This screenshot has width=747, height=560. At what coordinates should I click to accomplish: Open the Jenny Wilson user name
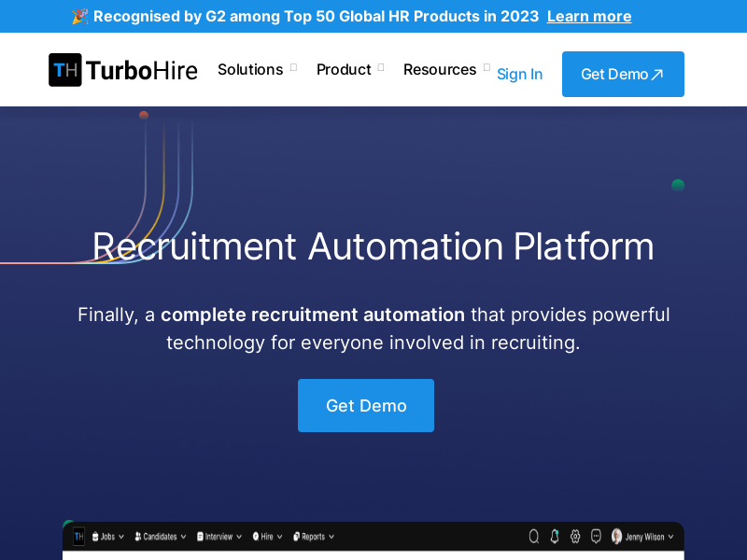click(644, 538)
